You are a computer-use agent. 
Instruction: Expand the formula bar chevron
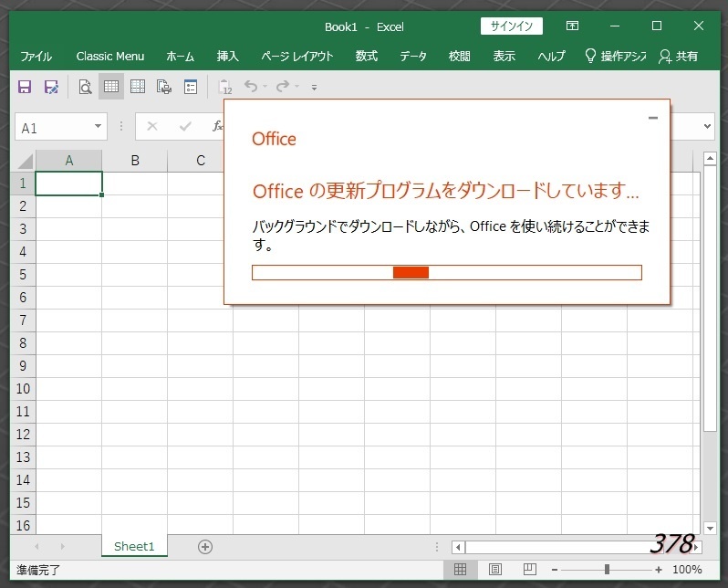(x=707, y=126)
